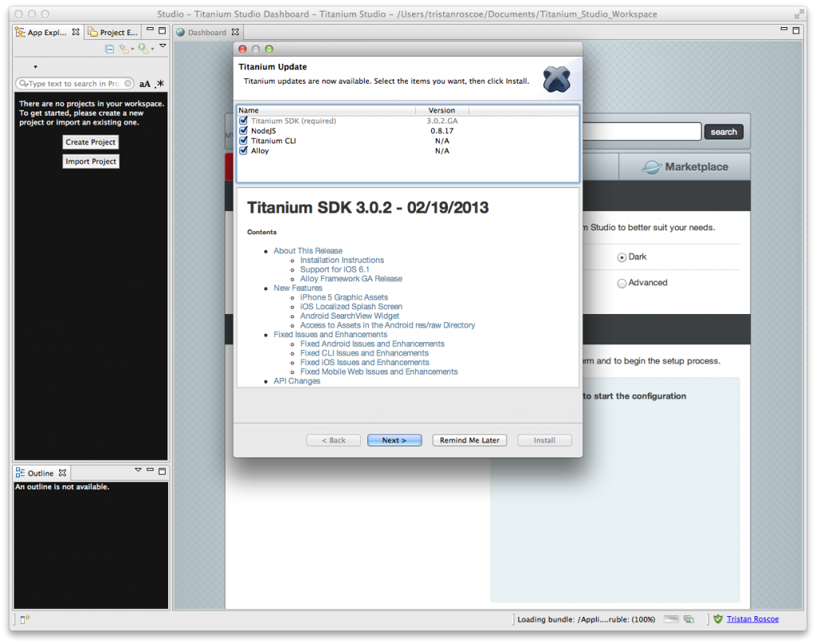
Task: Uncheck the Titanium SDK (required) checkbox
Action: (243, 121)
